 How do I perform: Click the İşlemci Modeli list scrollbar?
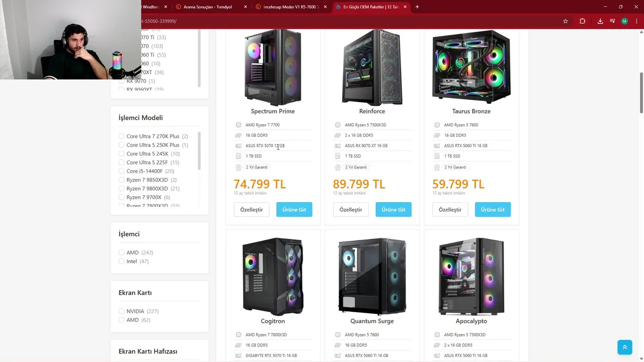tap(199, 151)
